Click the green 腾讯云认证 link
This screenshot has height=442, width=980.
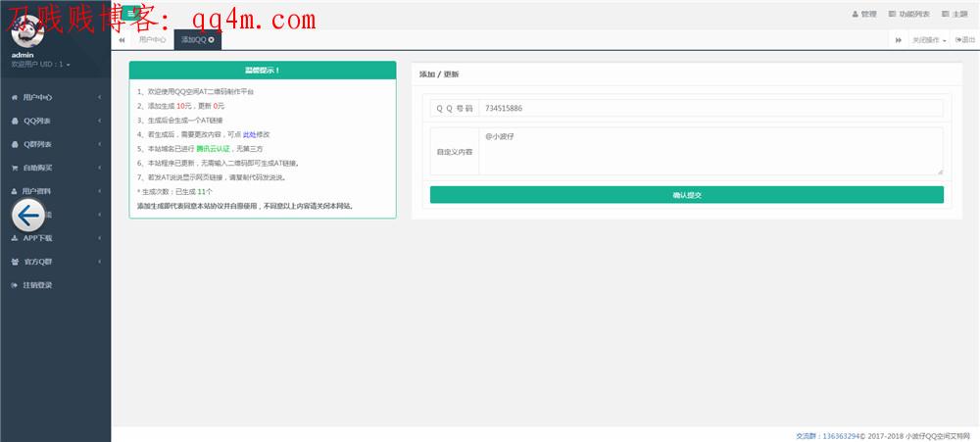coord(213,149)
